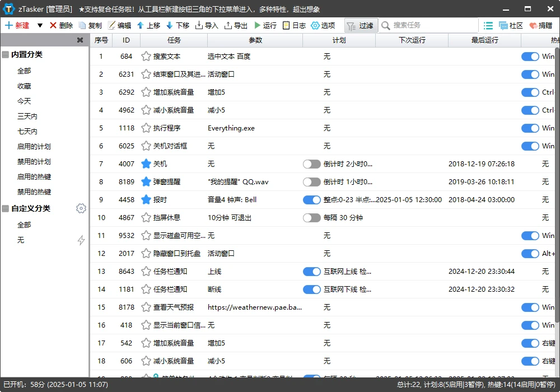
Task: Open the Community (社区) button
Action: click(511, 25)
